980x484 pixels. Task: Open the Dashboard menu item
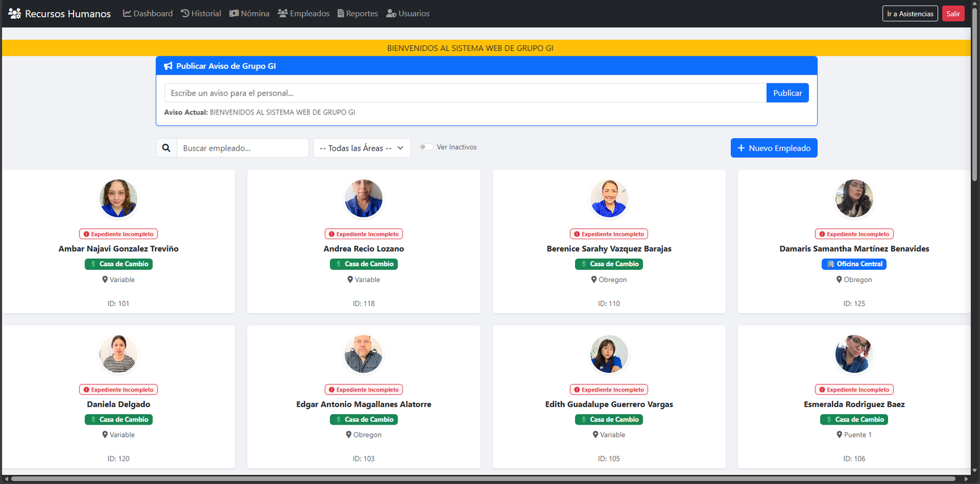click(x=148, y=13)
